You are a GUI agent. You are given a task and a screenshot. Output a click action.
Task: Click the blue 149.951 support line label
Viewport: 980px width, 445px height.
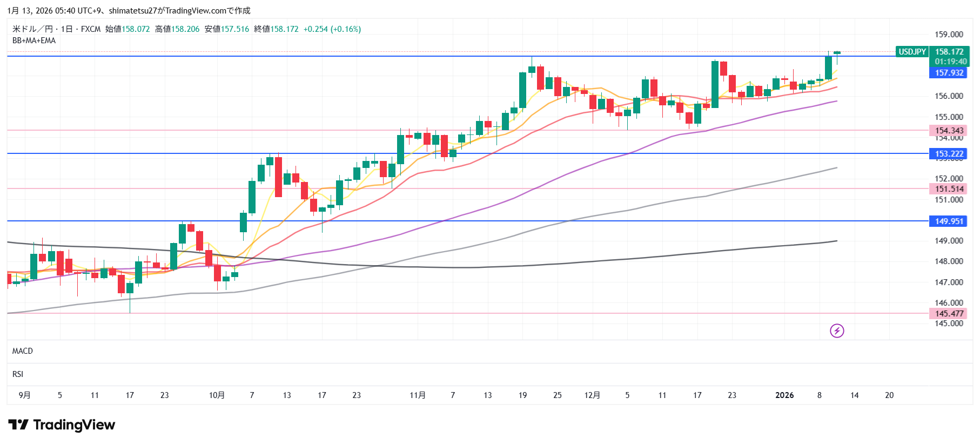(949, 221)
